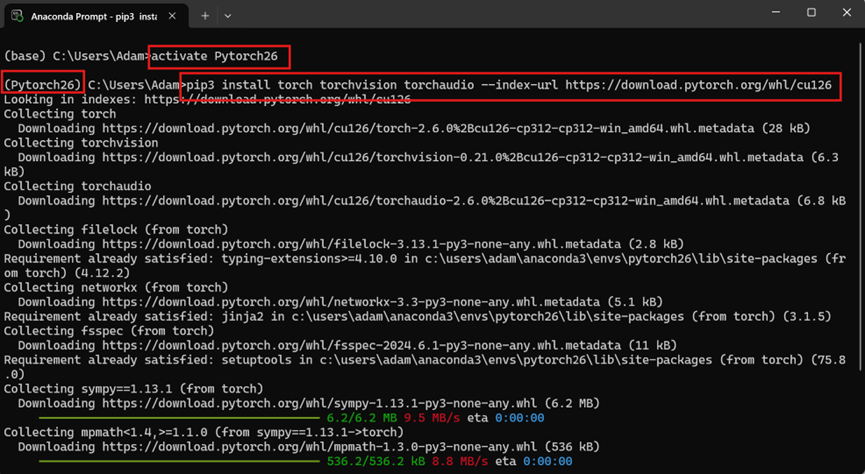Click the torchaudio-2.6.0 download URL line
This screenshot has width=865, height=474.
click(x=431, y=201)
